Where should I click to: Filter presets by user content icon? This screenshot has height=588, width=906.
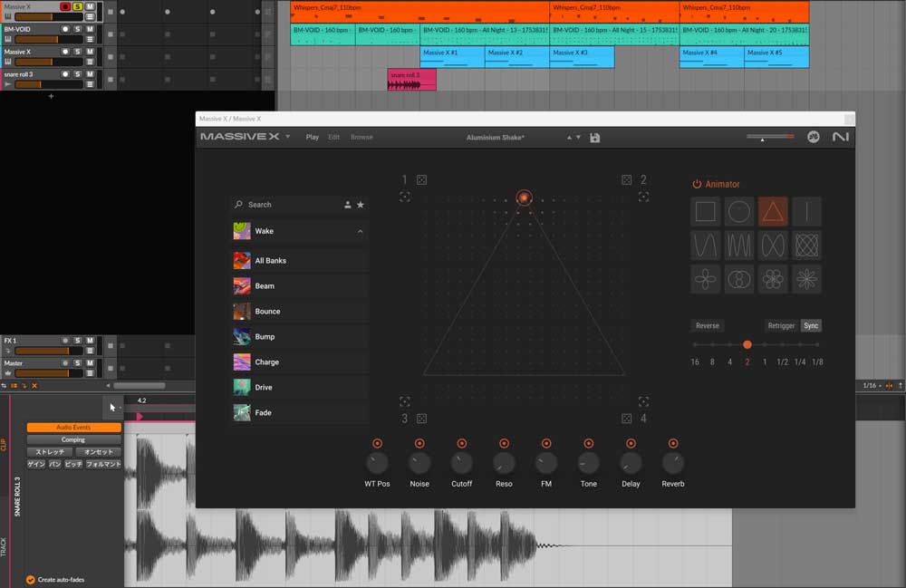(347, 205)
